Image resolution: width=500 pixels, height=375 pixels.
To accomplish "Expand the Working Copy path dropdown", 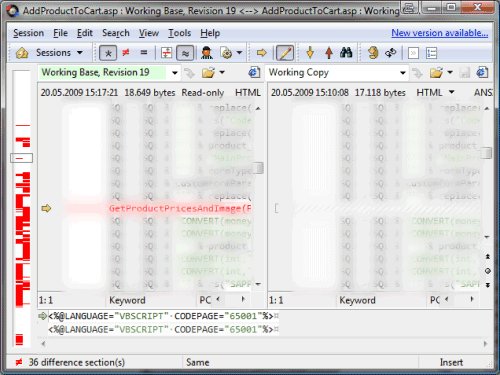I will point(403,73).
